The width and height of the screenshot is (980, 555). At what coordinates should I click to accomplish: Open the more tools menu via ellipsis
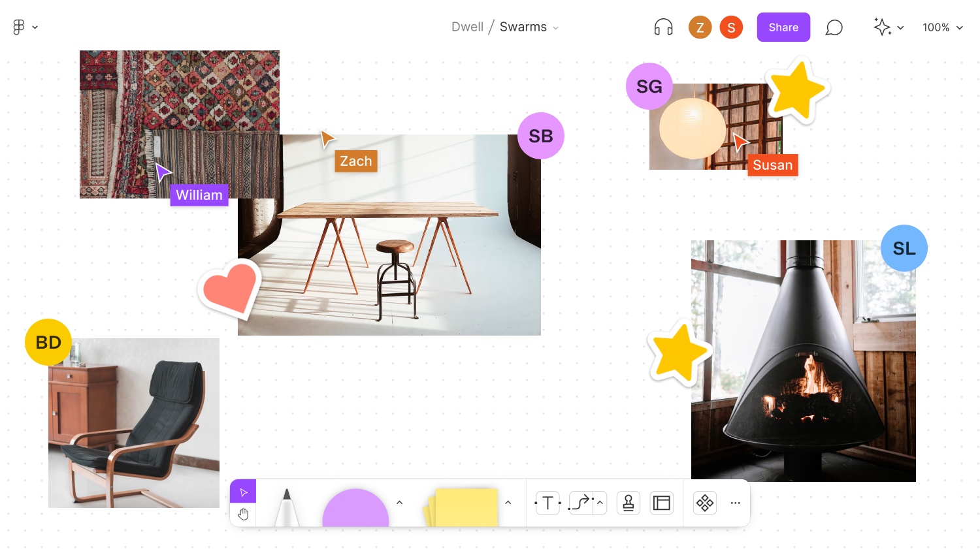pyautogui.click(x=735, y=503)
